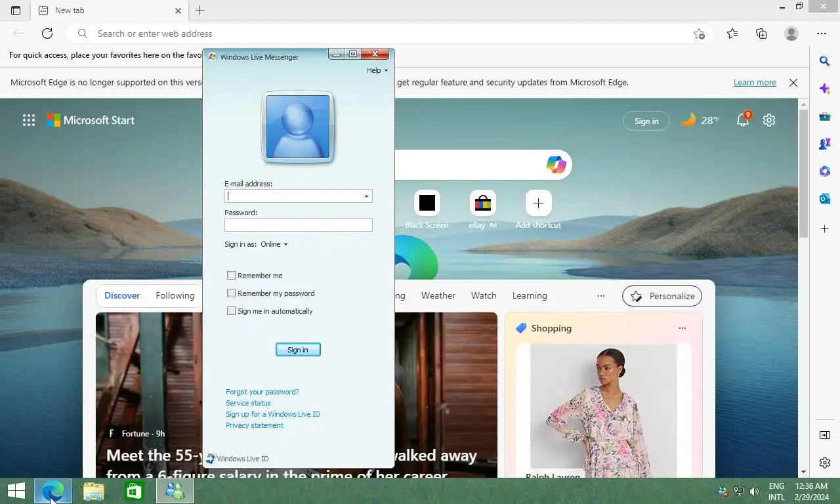
Task: Open a new tab with plus icon
Action: click(x=200, y=10)
